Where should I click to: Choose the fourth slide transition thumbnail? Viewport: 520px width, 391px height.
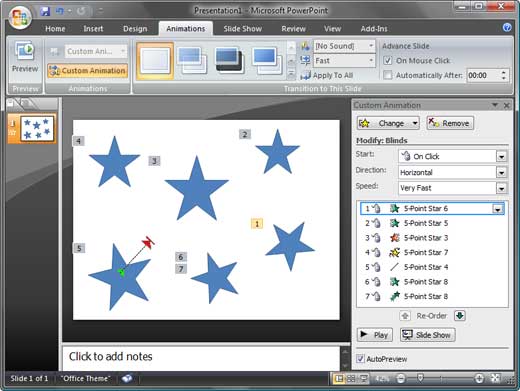pyautogui.click(x=267, y=60)
